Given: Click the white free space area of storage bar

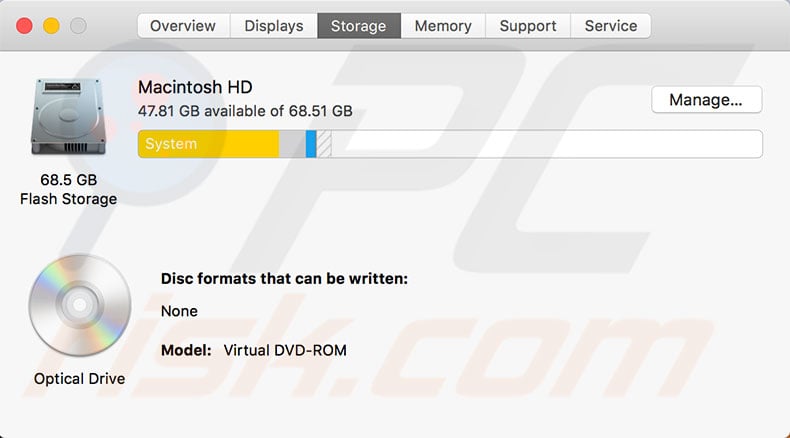Looking at the screenshot, I should coord(545,144).
